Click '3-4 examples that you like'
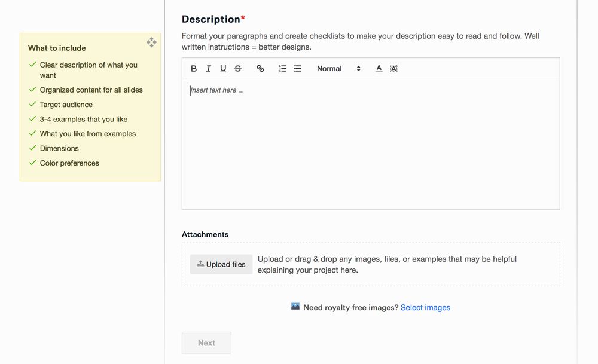Screen dimensions: 598x364 pos(84,120)
